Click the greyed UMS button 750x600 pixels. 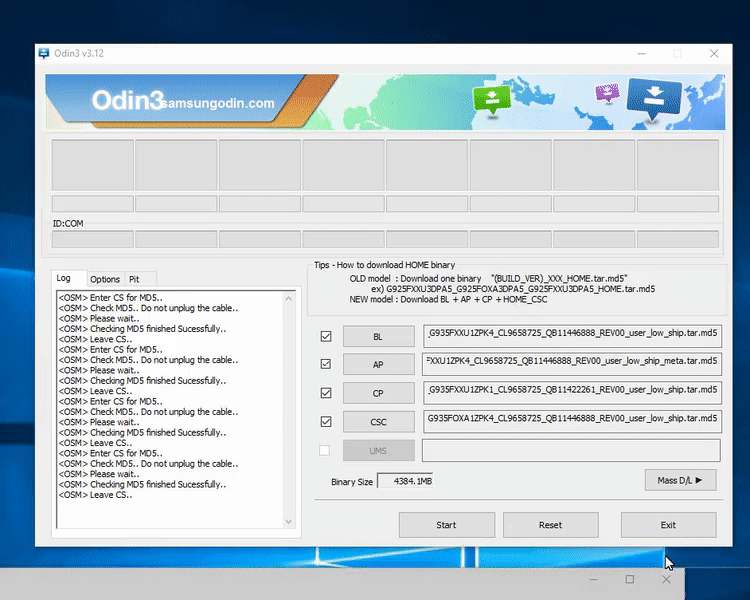point(378,450)
